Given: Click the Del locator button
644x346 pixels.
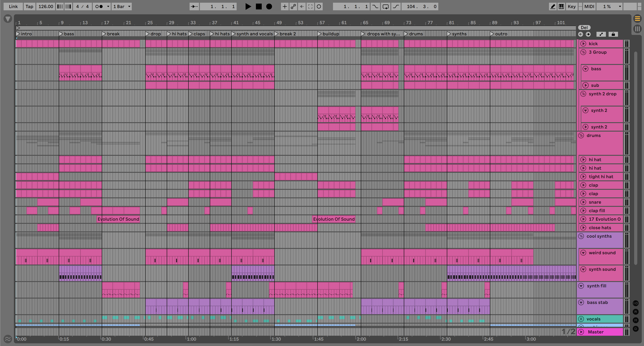Looking at the screenshot, I should [x=584, y=28].
